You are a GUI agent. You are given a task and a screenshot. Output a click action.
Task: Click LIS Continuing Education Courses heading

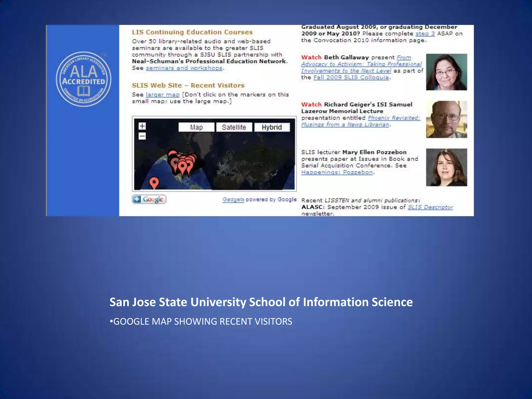(192, 32)
